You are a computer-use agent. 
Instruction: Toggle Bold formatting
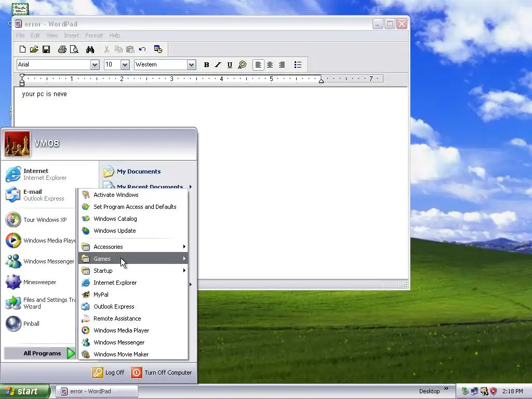tap(206, 65)
